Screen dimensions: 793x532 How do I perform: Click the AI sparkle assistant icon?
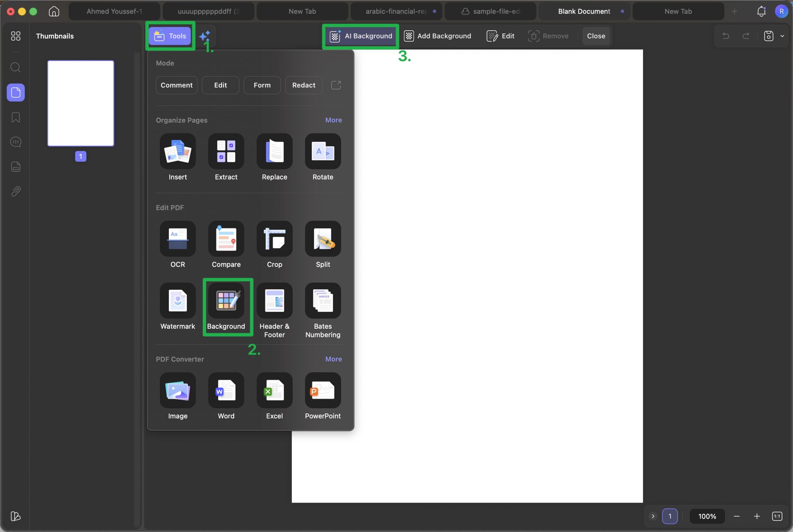click(x=205, y=36)
